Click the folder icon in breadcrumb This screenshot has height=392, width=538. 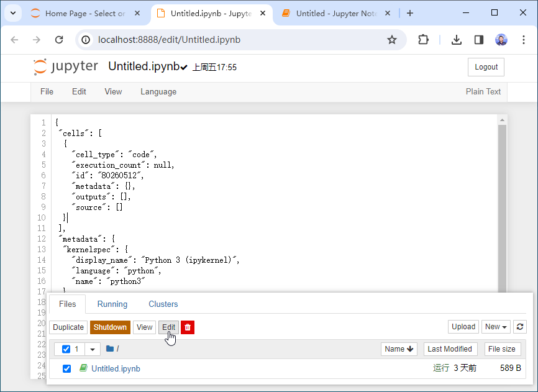click(x=110, y=349)
